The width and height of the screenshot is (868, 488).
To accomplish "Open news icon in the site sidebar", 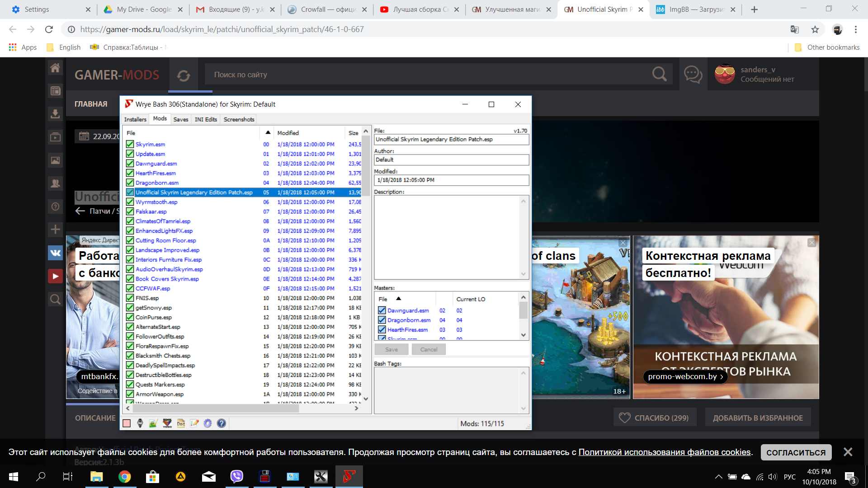I will coord(55,91).
